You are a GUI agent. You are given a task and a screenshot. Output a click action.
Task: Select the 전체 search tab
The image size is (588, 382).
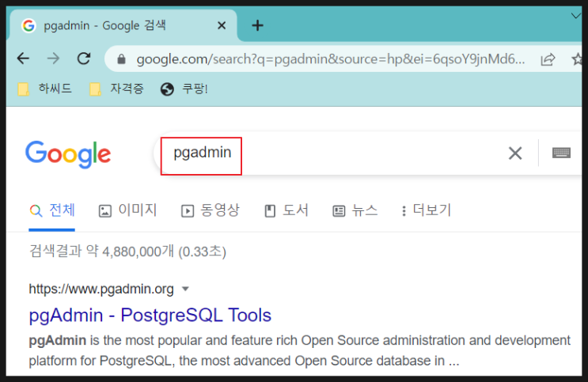[52, 210]
